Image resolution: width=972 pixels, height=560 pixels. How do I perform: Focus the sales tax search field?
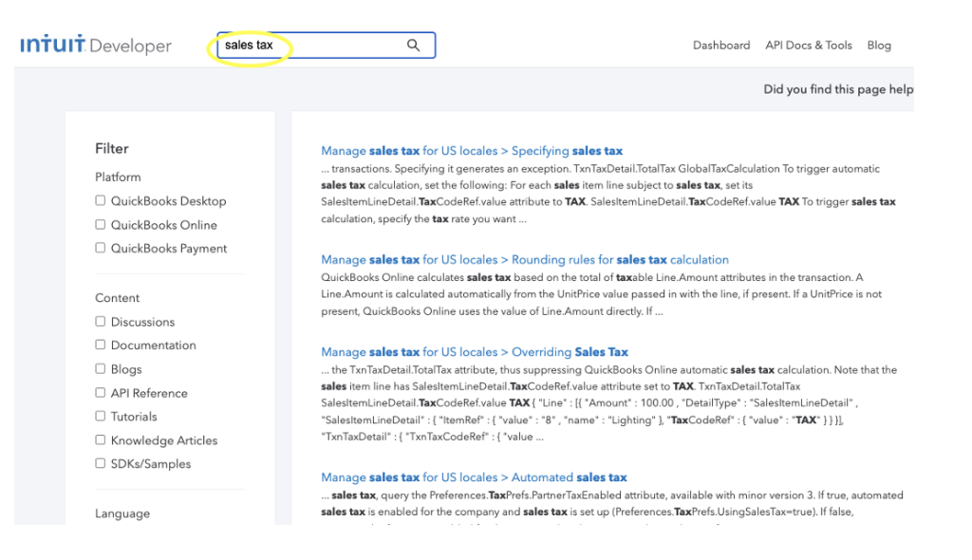(327, 46)
